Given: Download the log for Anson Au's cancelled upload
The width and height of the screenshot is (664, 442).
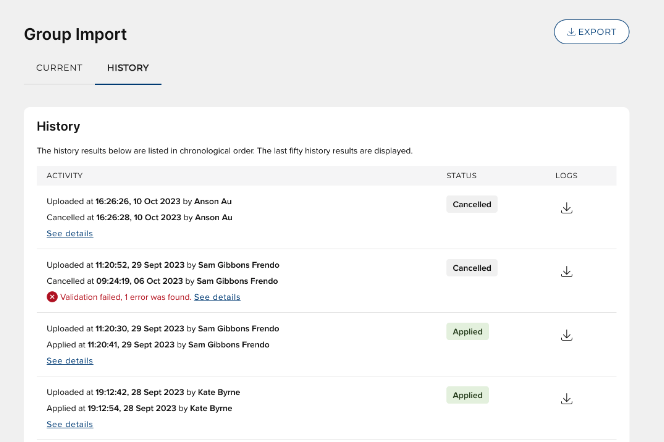Looking at the screenshot, I should tap(566, 208).
